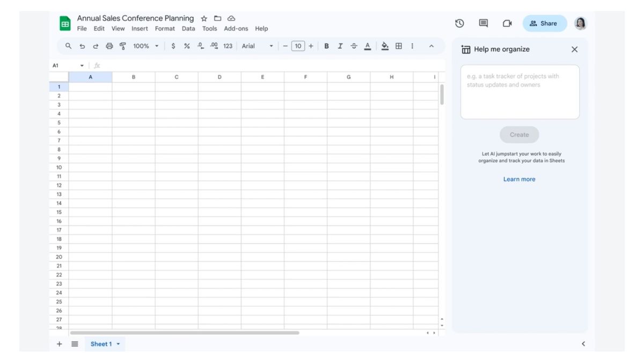Select column H header
This screenshot has height=362, width=644.
(392, 77)
